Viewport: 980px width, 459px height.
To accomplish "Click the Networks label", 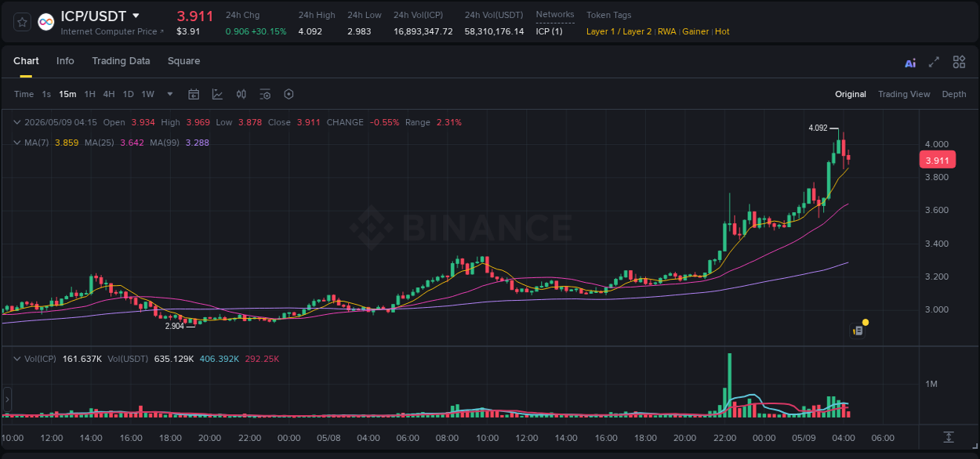I will [555, 15].
